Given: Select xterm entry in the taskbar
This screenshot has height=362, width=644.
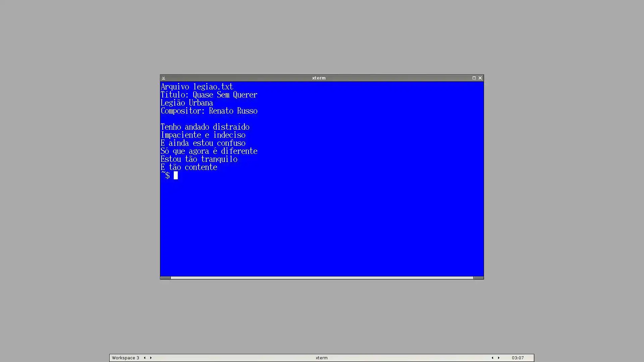Looking at the screenshot, I should point(321,358).
